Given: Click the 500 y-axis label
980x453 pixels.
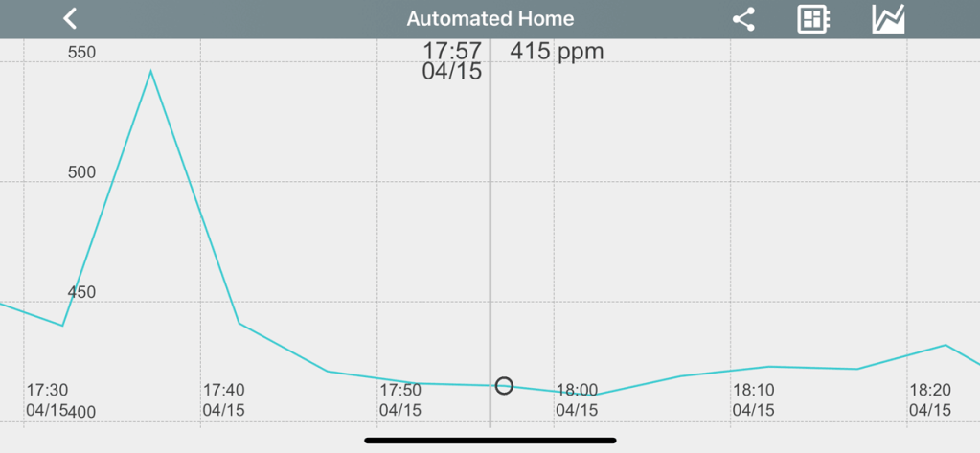Looking at the screenshot, I should click(81, 172).
